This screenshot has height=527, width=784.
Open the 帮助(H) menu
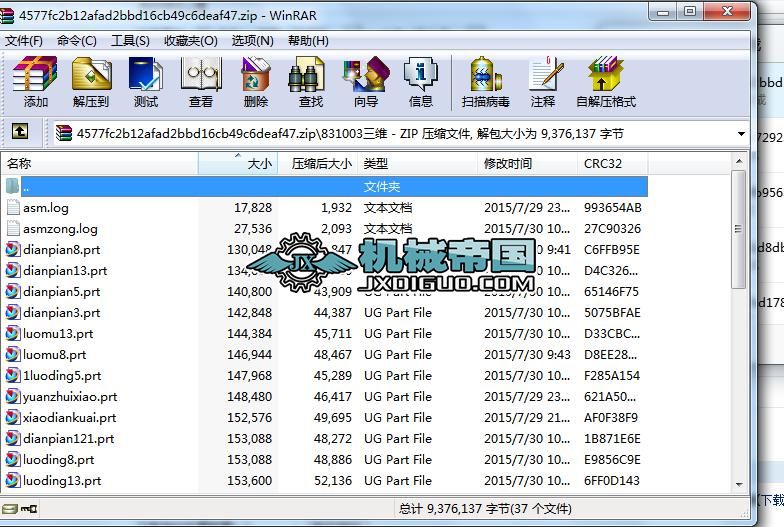click(308, 40)
